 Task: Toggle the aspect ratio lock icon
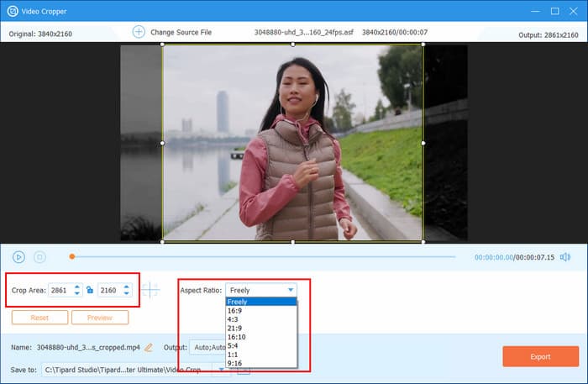click(90, 290)
